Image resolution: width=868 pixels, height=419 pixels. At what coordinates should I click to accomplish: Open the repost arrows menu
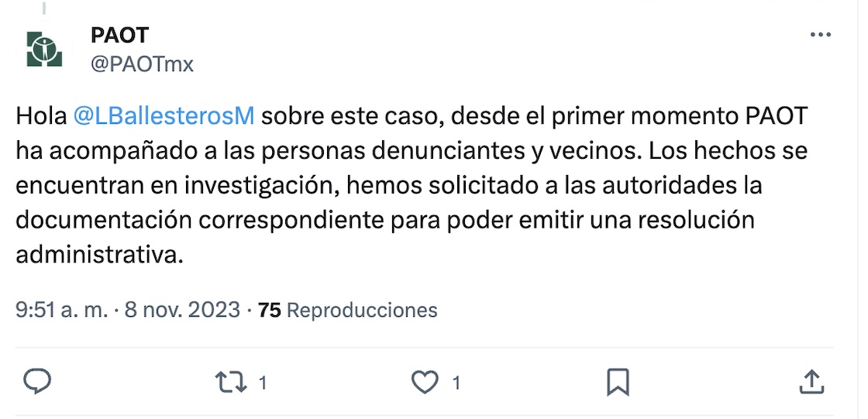230,382
